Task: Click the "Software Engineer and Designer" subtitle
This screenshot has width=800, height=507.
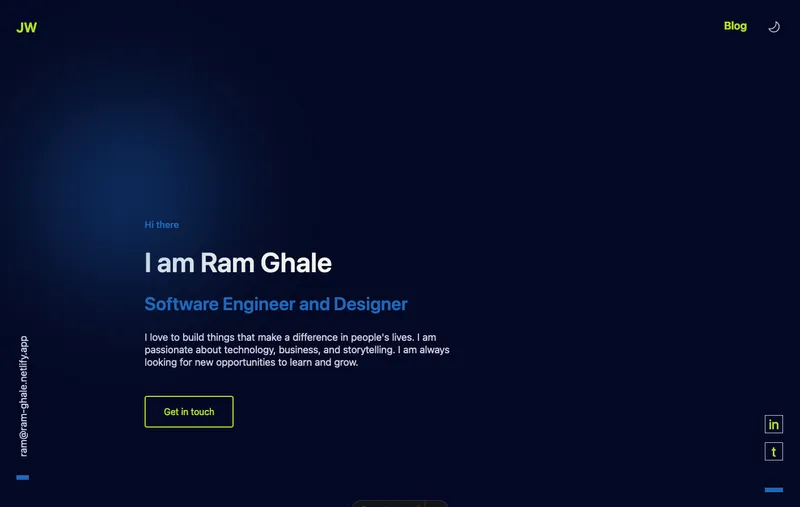Action: click(275, 304)
